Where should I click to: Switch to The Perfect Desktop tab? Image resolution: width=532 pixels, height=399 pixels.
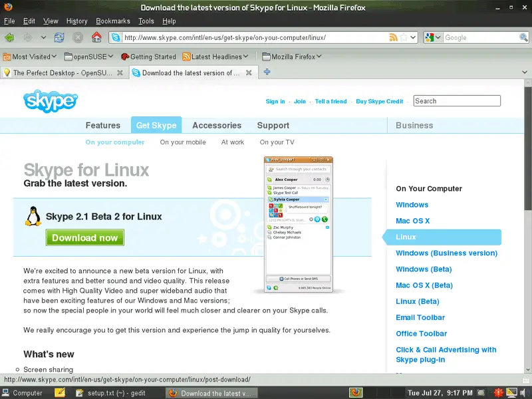pyautogui.click(x=63, y=72)
